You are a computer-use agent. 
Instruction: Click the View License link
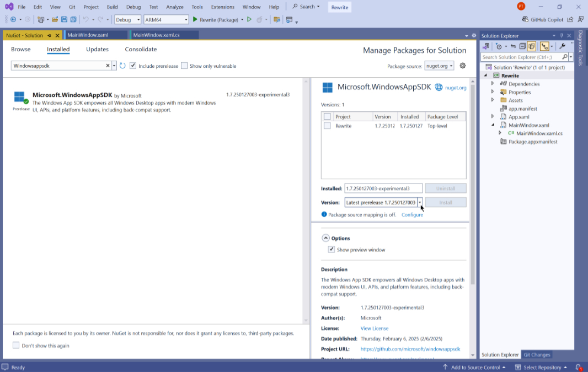(x=374, y=328)
